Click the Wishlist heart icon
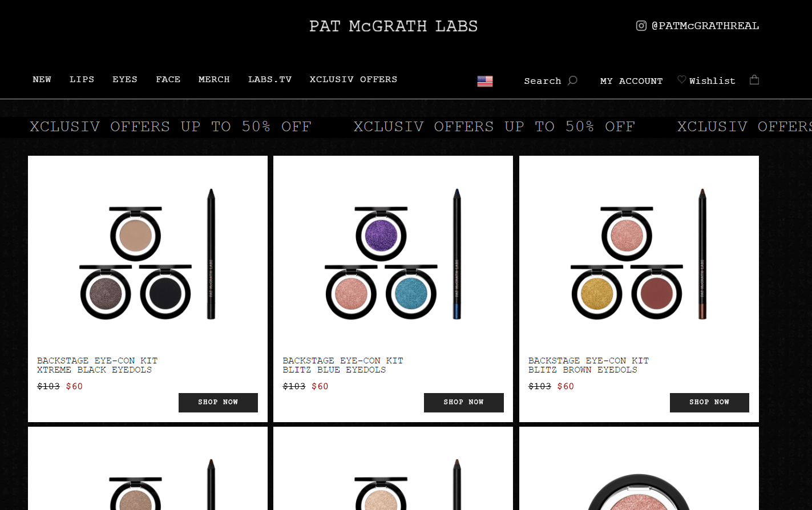The image size is (812, 510). tap(682, 80)
